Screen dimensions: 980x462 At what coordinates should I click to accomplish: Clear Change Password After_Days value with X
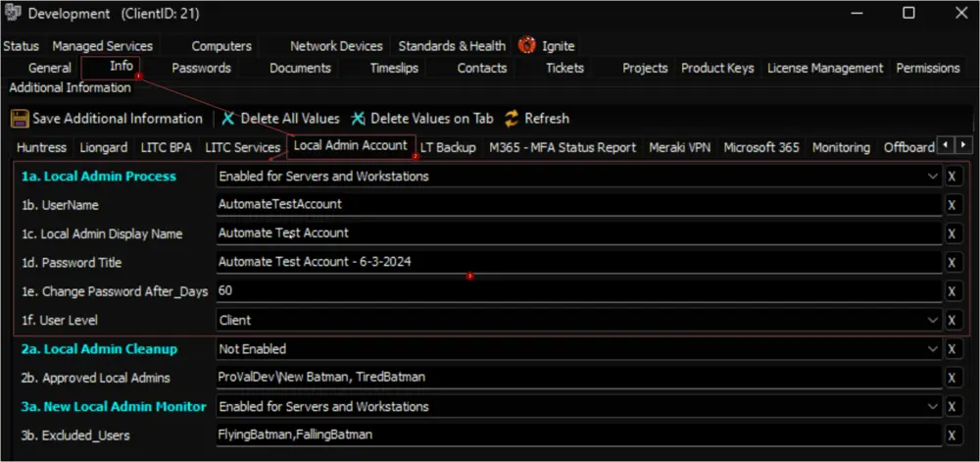953,291
